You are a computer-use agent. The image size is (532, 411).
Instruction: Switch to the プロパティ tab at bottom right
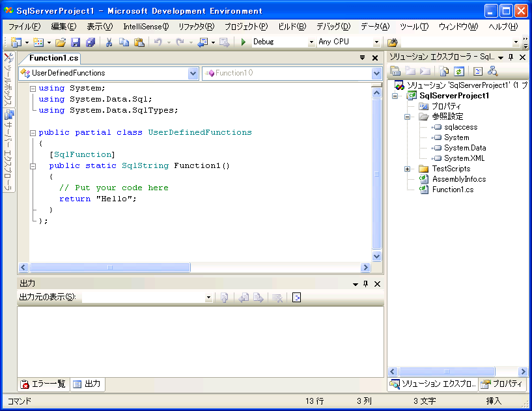pyautogui.click(x=502, y=384)
